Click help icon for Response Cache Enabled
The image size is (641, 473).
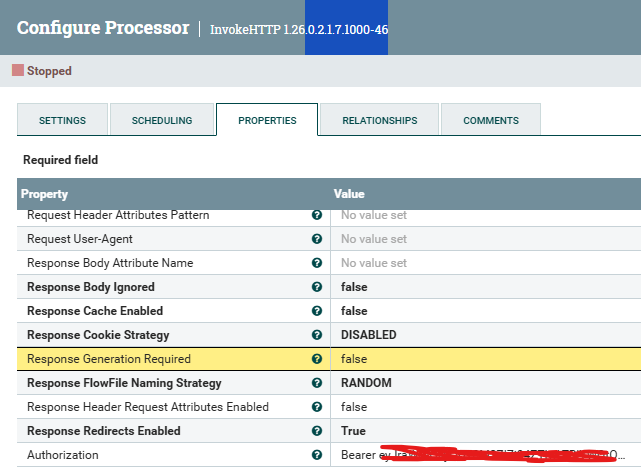[x=317, y=311]
